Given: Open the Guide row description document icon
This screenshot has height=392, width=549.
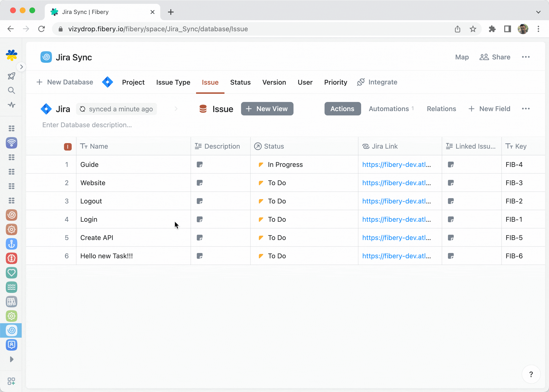Looking at the screenshot, I should [200, 165].
